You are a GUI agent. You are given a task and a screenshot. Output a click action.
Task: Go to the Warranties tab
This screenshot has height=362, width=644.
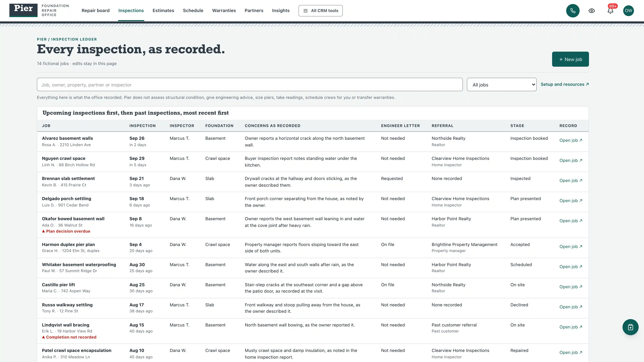pyautogui.click(x=224, y=11)
